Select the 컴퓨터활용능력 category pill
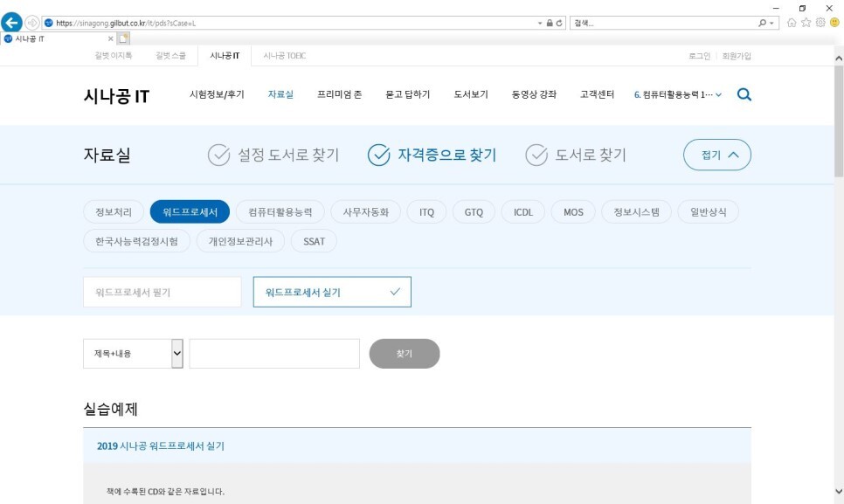This screenshot has width=844, height=504. (280, 212)
